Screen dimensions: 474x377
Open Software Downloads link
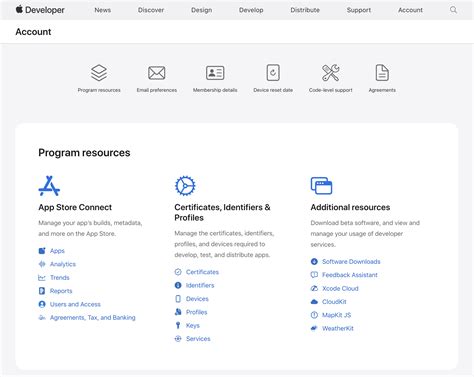[x=351, y=262]
